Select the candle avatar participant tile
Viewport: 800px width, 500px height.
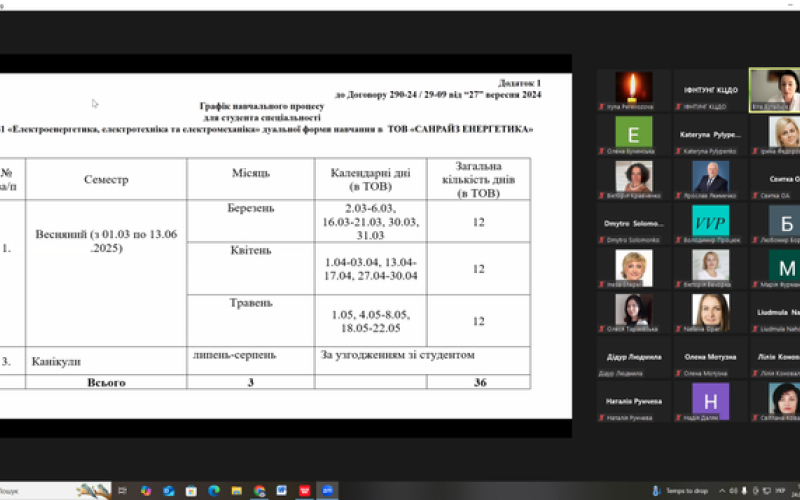click(x=634, y=90)
